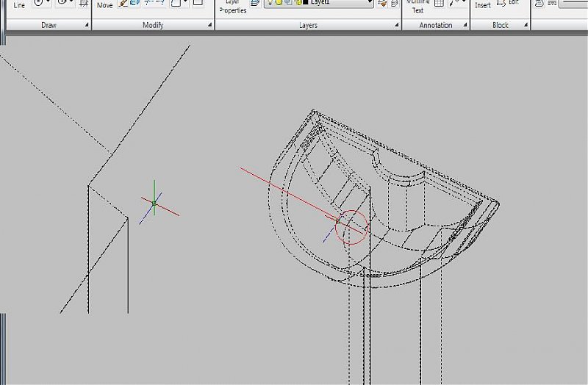Screen dimensions: 588x385
Task: Open the Layer1 layer dropdown
Action: click(319, 3)
